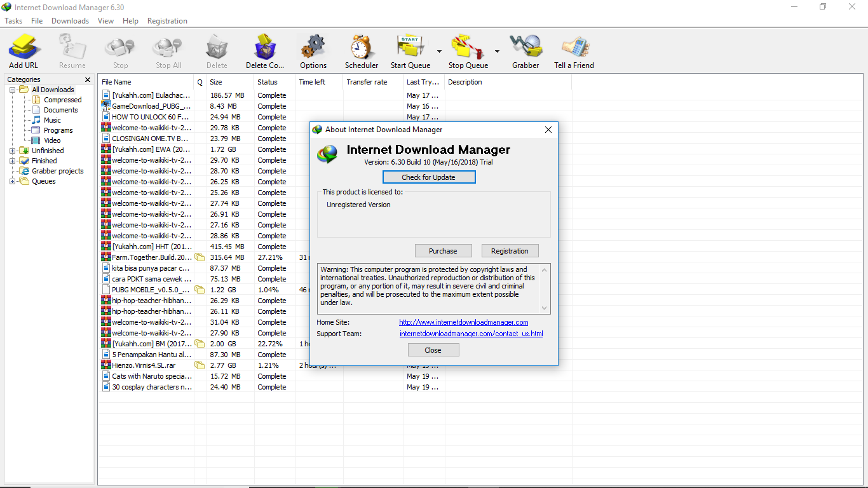This screenshot has width=868, height=488.
Task: Click the Purchase button
Action: (443, 251)
